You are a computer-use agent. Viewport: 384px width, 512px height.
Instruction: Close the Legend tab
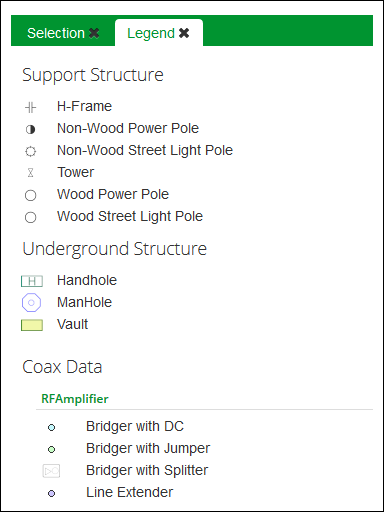point(184,33)
